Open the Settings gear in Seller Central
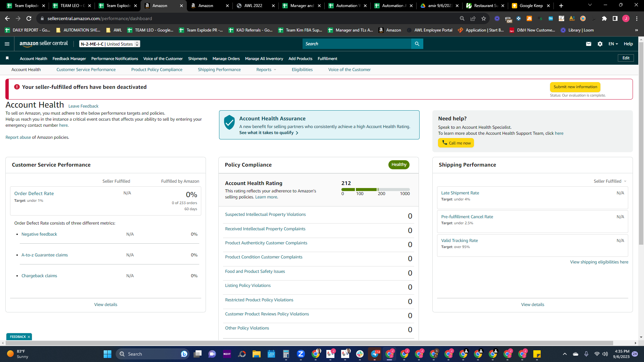This screenshot has height=362, width=644. (x=600, y=44)
